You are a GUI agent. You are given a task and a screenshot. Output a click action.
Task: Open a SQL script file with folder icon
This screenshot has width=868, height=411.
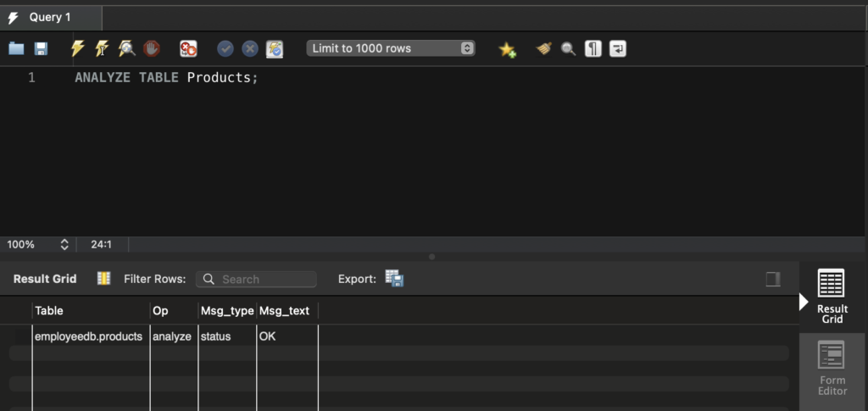pos(16,49)
